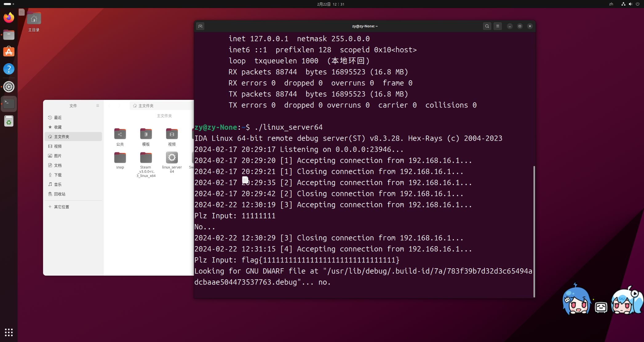Launch Ubuntu Software store icon
Screen dimensions: 644x342
click(x=9, y=52)
